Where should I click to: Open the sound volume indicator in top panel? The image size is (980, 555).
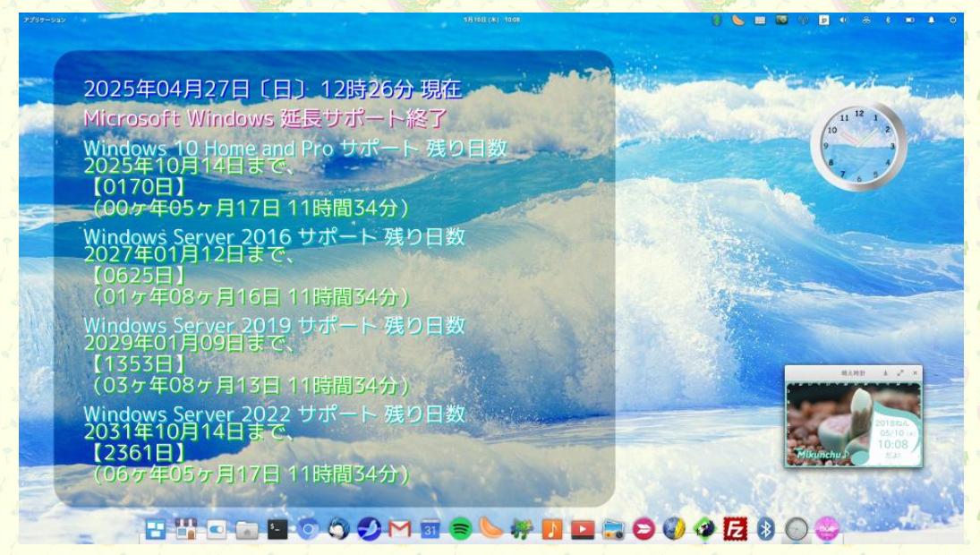click(x=844, y=20)
